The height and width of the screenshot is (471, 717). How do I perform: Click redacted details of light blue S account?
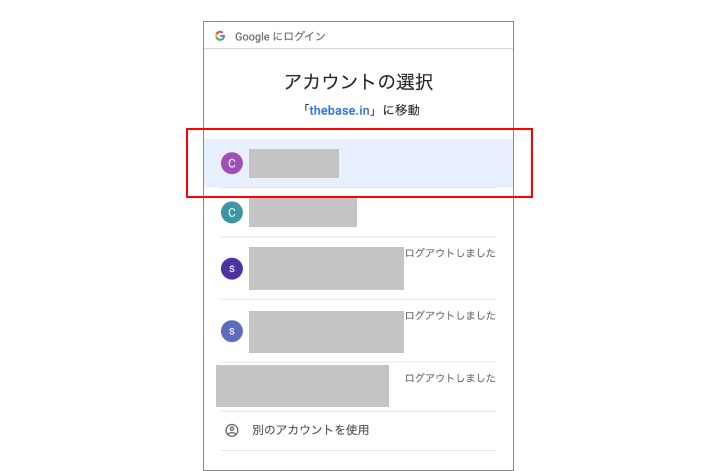(x=326, y=332)
